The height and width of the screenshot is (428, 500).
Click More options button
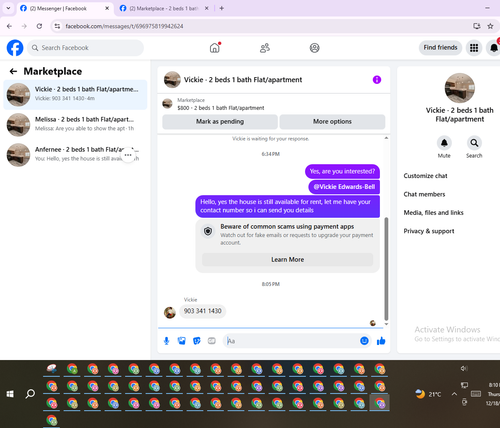pos(332,121)
